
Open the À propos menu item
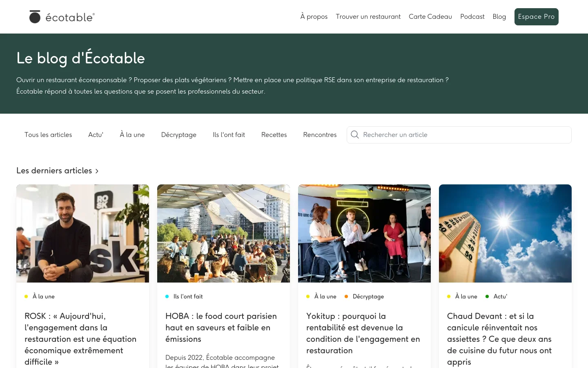(x=314, y=16)
